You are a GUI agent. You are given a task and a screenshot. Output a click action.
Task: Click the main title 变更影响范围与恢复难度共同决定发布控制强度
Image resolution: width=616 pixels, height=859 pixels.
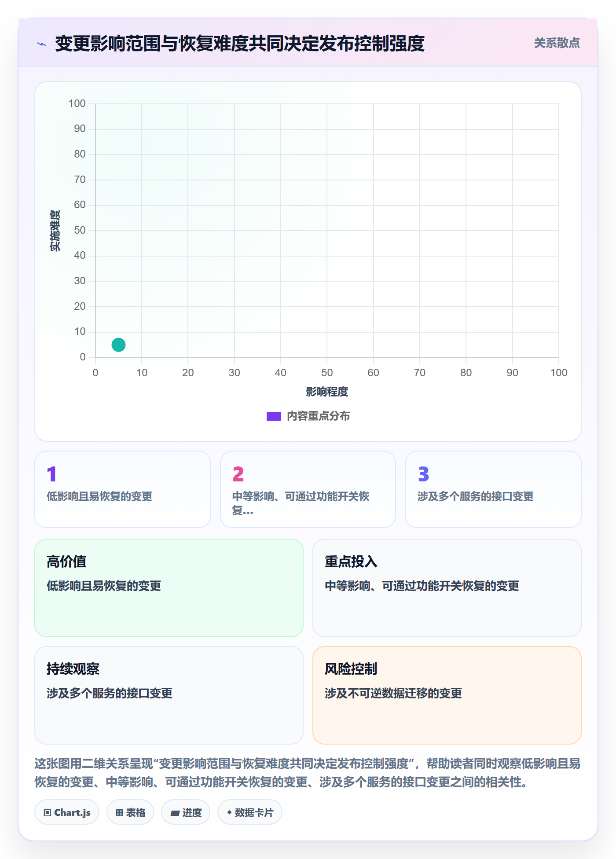240,44
